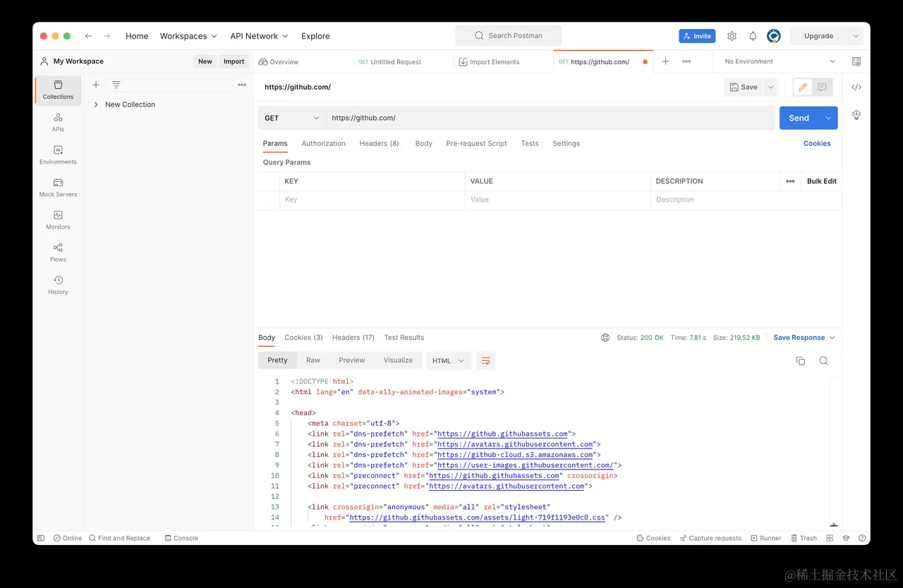This screenshot has height=588, width=903.
Task: Toggle the sidebar using the status bar icon
Action: coord(41,538)
